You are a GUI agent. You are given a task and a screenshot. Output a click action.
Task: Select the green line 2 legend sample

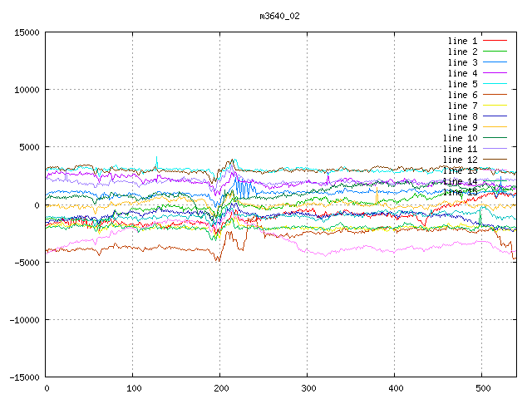pos(495,52)
